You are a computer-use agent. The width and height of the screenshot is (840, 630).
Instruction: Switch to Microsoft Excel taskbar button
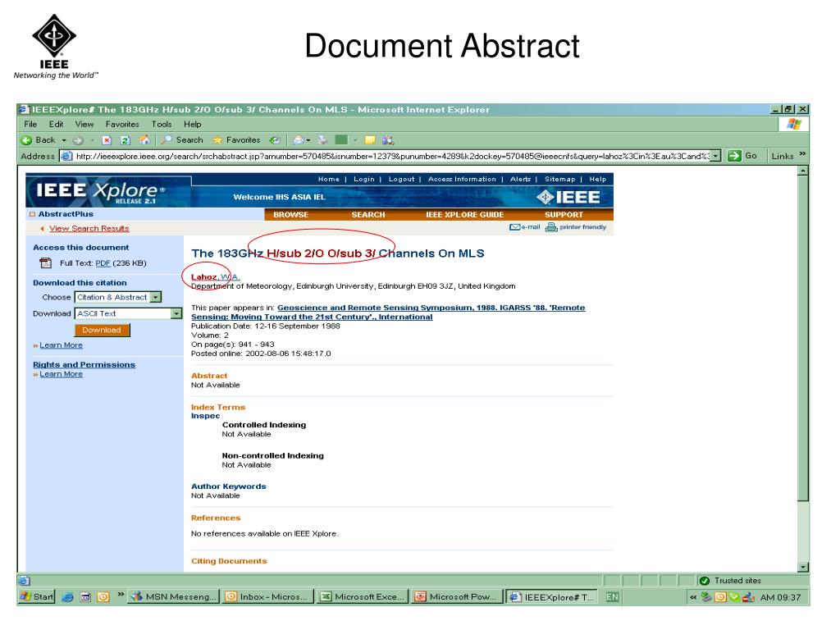tap(363, 597)
